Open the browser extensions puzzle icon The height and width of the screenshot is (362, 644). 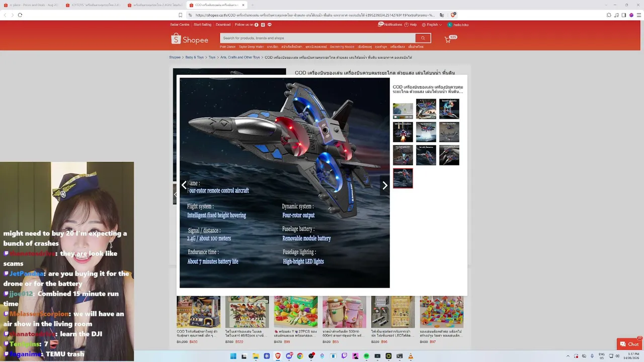[609, 15]
